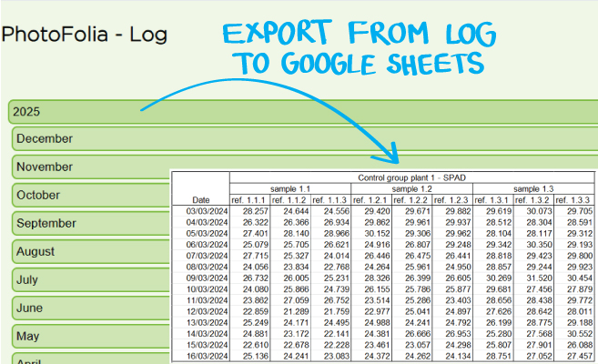Select the sample 1.2 column group header
This screenshot has width=598, height=364.
pos(412,188)
